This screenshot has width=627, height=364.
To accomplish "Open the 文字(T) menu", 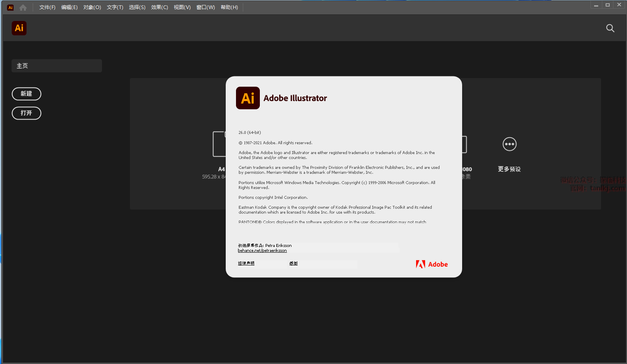I will [x=115, y=7].
